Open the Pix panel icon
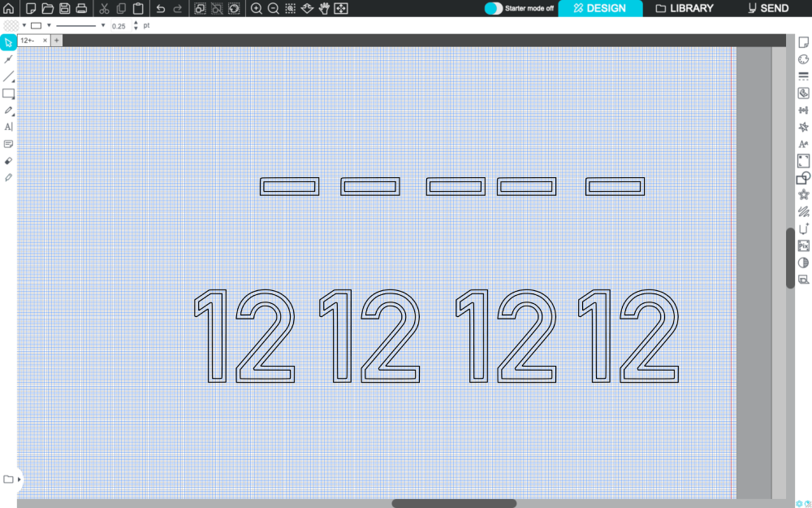This screenshot has width=812, height=508. pyautogui.click(x=804, y=245)
